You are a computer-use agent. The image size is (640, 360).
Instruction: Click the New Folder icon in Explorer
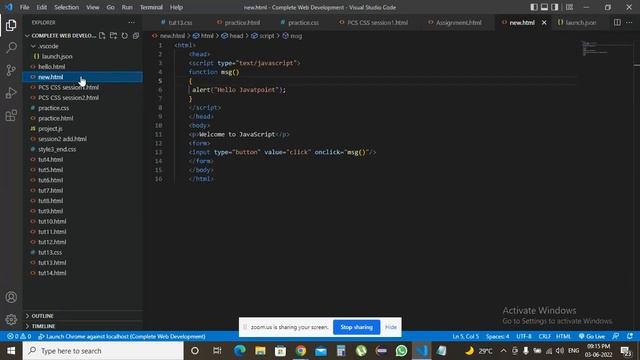[x=113, y=36]
